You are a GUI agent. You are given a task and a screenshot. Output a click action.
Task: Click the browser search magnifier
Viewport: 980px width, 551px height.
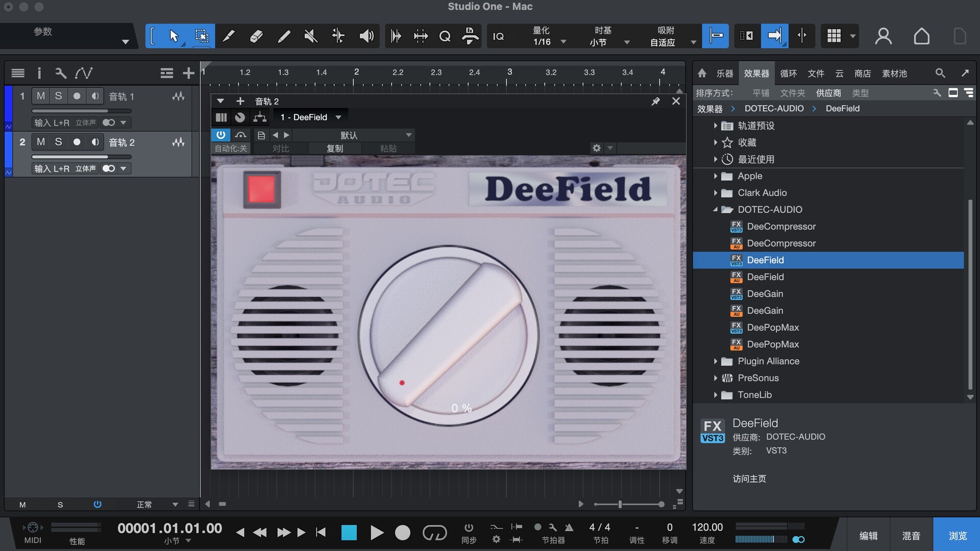pos(940,73)
